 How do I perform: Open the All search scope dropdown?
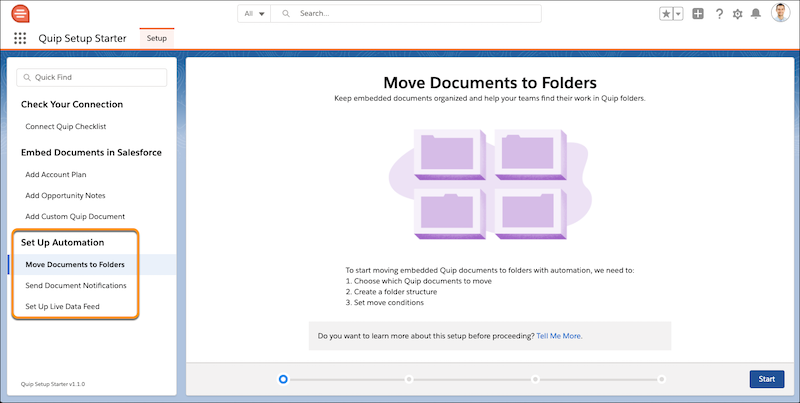(254, 14)
